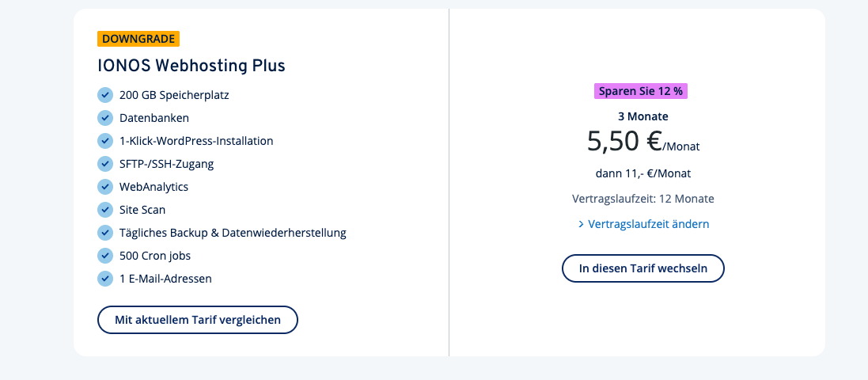The width and height of the screenshot is (868, 380).
Task: Click the 5,50 € price text
Action: pyautogui.click(x=624, y=141)
